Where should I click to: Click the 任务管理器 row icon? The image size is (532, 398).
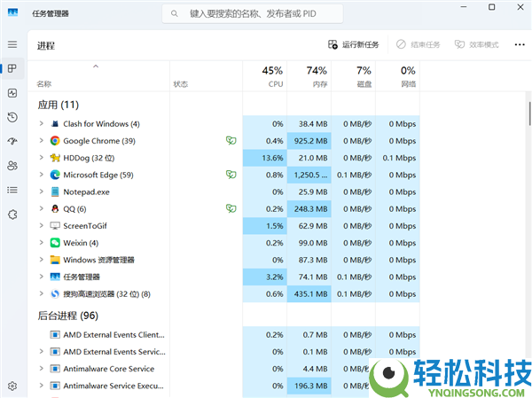(55, 277)
